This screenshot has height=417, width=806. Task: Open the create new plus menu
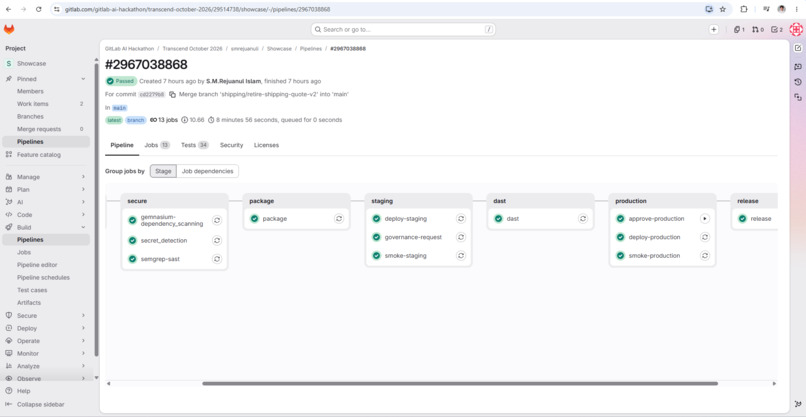[x=713, y=30]
